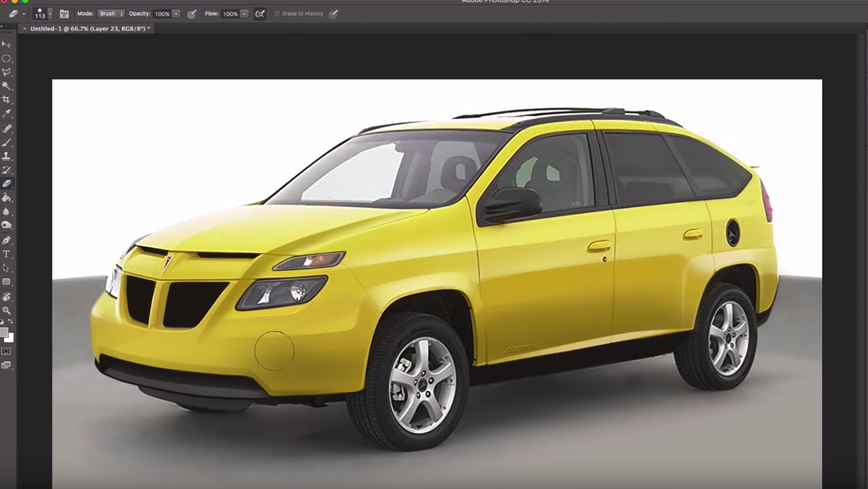Open the brush preset picker arrow
The width and height of the screenshot is (868, 489).
[x=50, y=14]
